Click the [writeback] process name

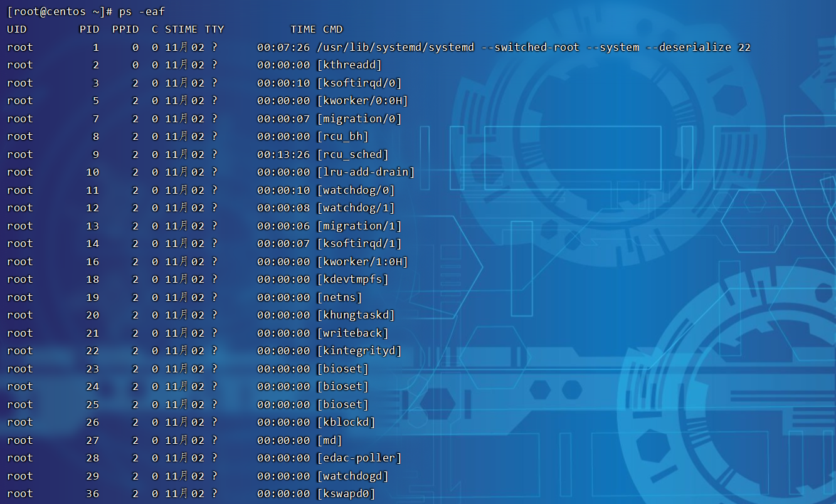353,333
